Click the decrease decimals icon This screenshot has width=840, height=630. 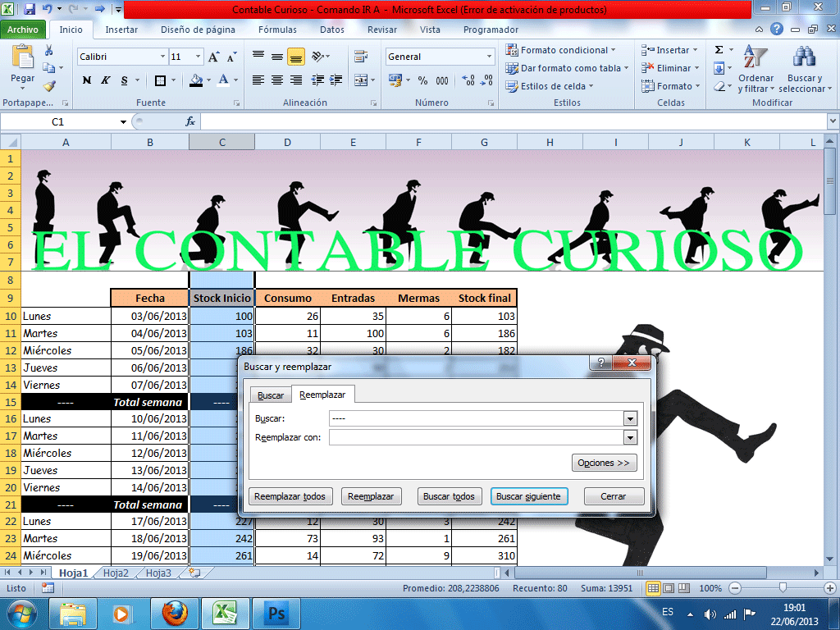click(486, 80)
